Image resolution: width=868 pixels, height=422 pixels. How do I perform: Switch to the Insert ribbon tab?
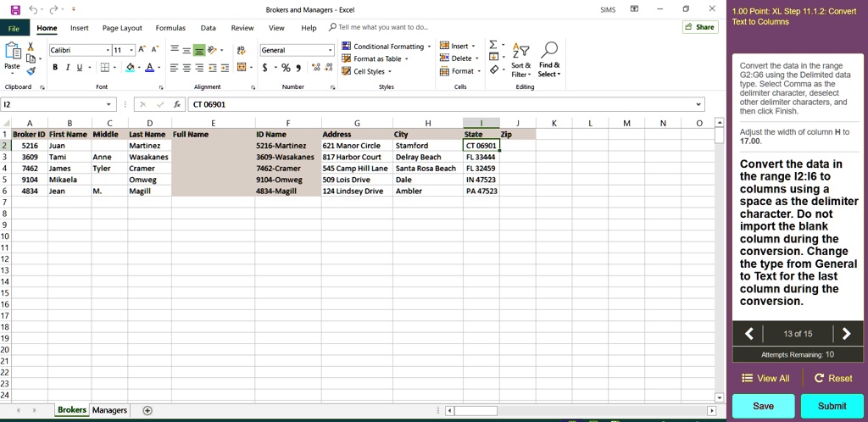click(79, 28)
